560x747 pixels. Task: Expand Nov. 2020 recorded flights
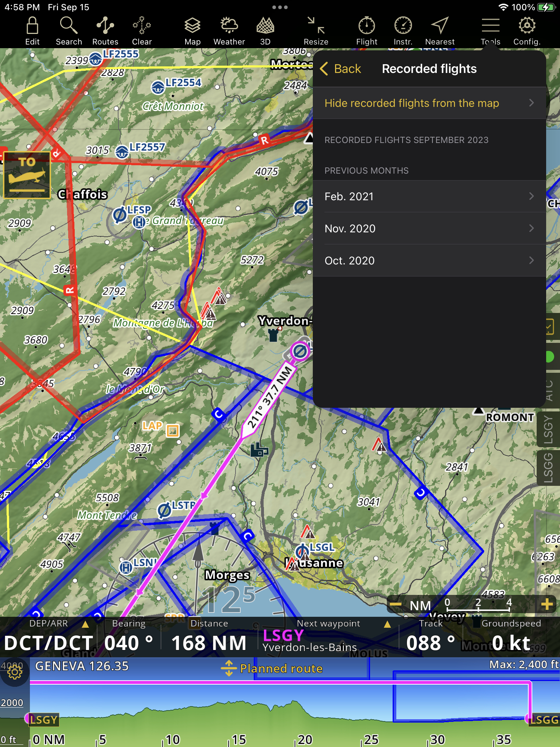pos(429,229)
